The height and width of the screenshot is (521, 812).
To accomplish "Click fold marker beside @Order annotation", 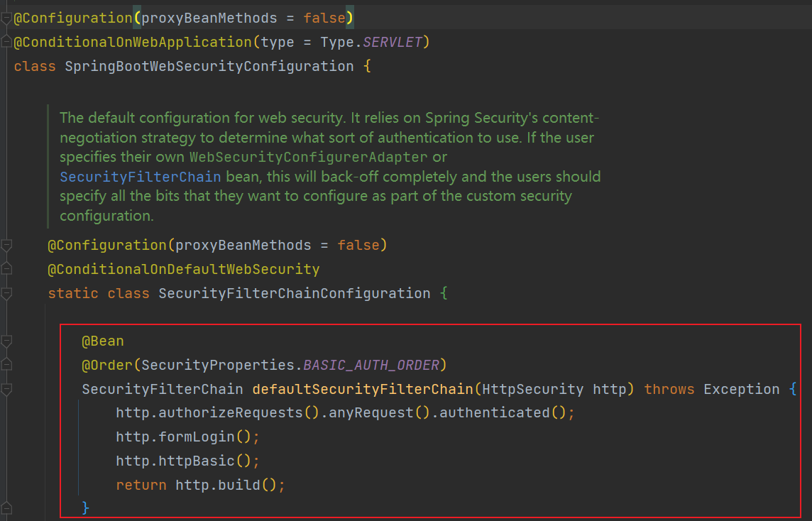I will coord(6,365).
